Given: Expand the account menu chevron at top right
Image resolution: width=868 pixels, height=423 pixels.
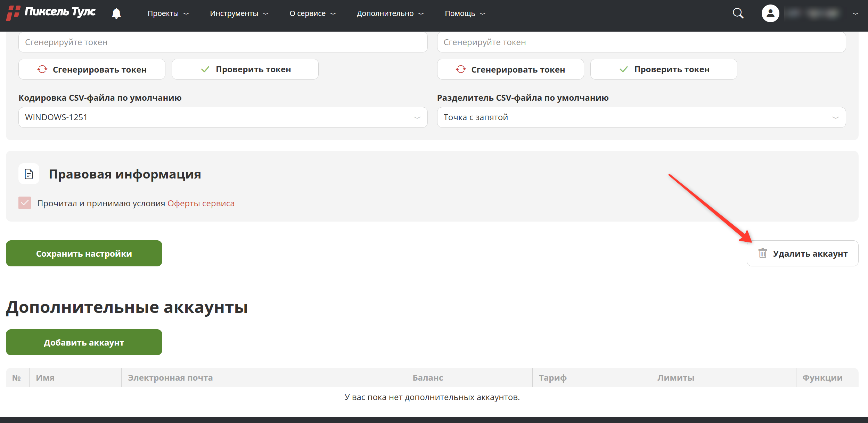Looking at the screenshot, I should (x=855, y=14).
